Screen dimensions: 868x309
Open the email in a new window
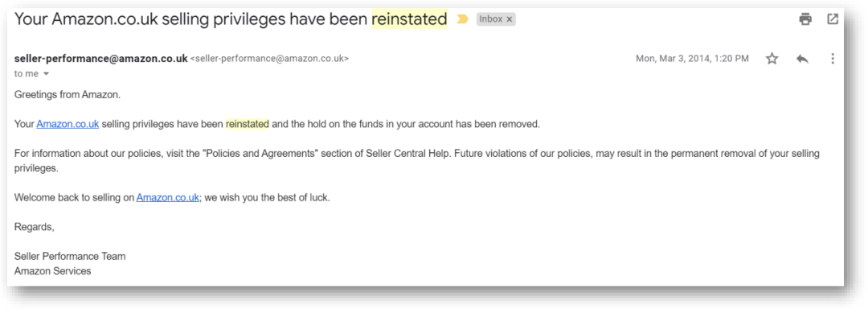point(833,19)
